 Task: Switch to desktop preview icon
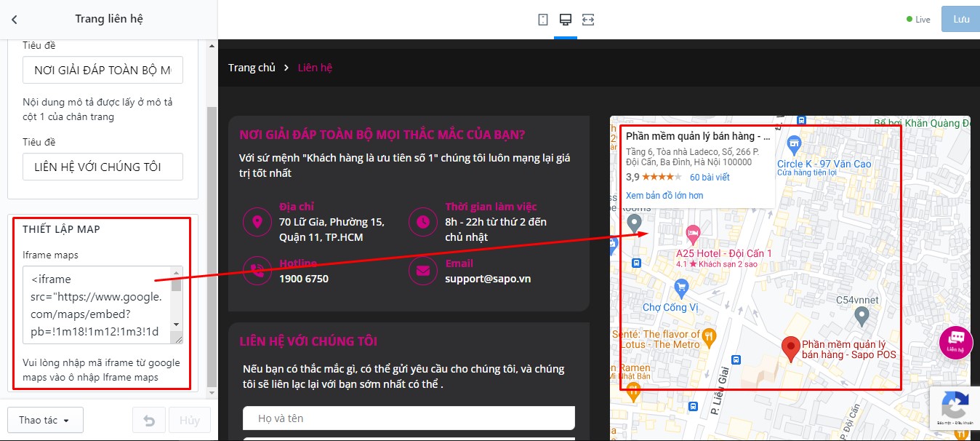(x=565, y=20)
